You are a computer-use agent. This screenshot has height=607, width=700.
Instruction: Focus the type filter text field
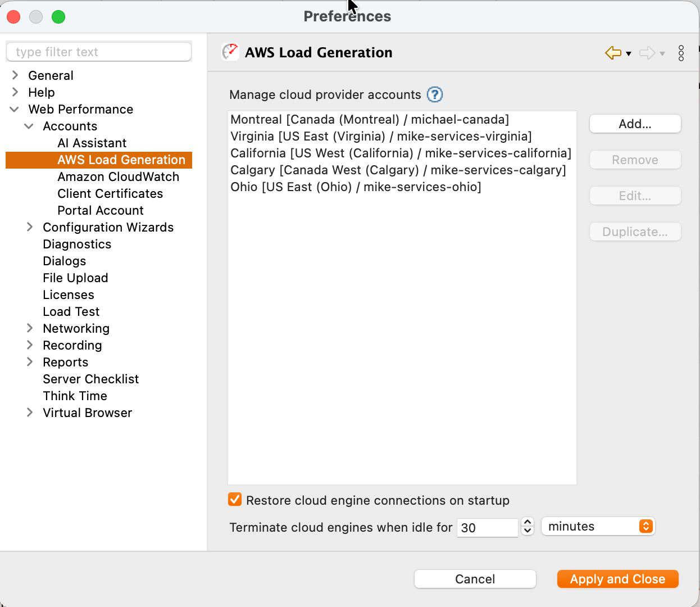pyautogui.click(x=99, y=52)
